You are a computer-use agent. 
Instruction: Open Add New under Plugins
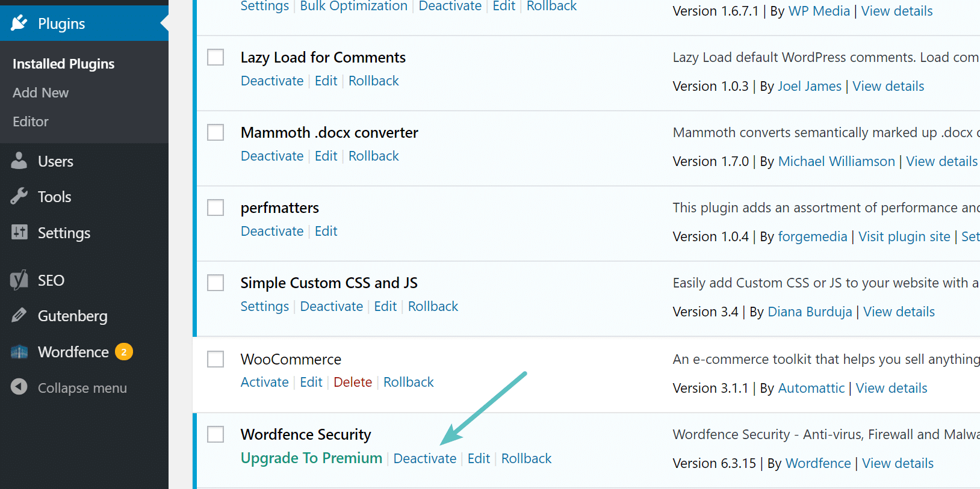[40, 92]
